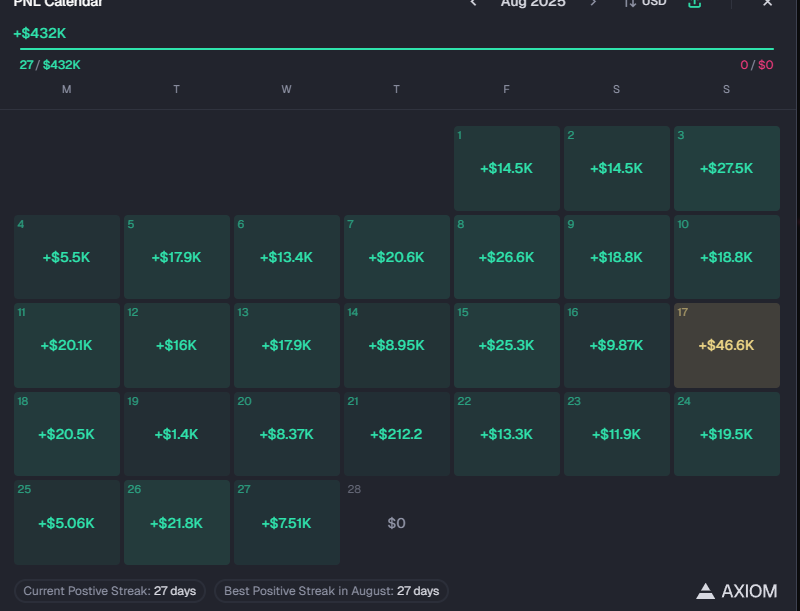Click Current Positive Streak 27 days badge
Image resolution: width=800 pixels, height=611 pixels.
(x=110, y=591)
